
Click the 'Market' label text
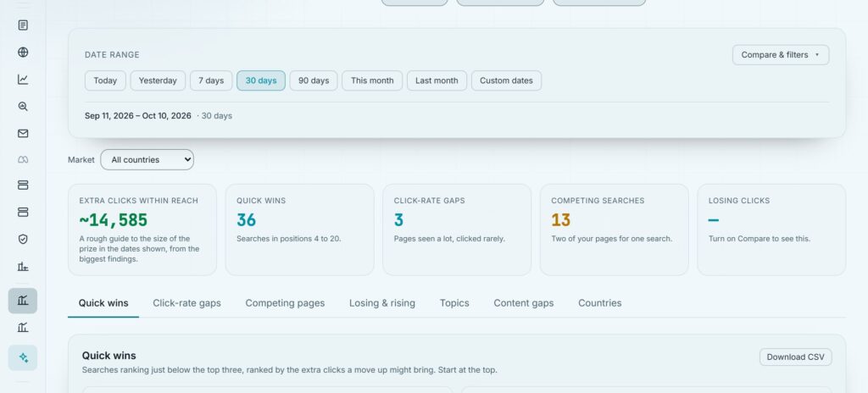81,159
